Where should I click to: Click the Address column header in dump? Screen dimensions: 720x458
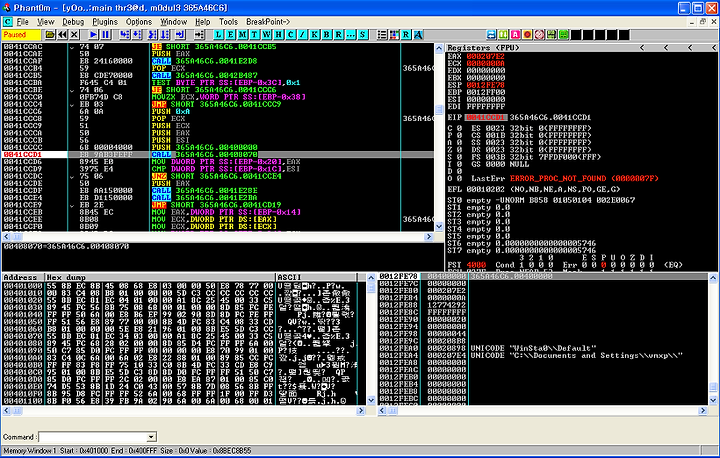pos(24,277)
